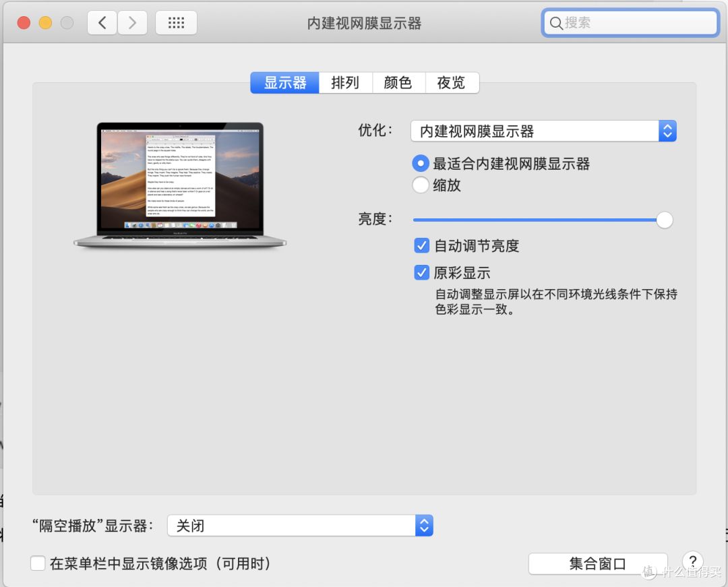Uncheck the 原彩显示 option
Viewport: 728px width, 587px height.
point(421,273)
